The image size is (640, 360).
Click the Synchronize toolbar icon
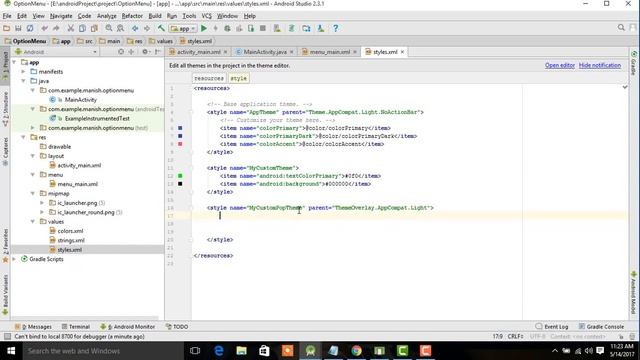click(x=30, y=28)
